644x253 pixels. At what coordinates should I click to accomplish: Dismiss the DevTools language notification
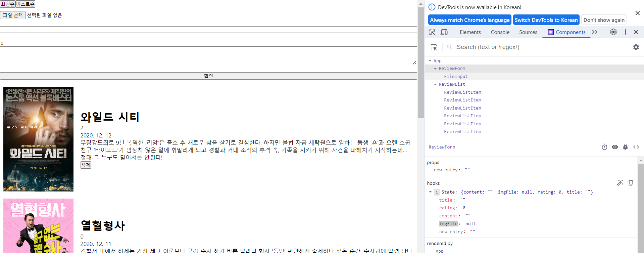[638, 13]
